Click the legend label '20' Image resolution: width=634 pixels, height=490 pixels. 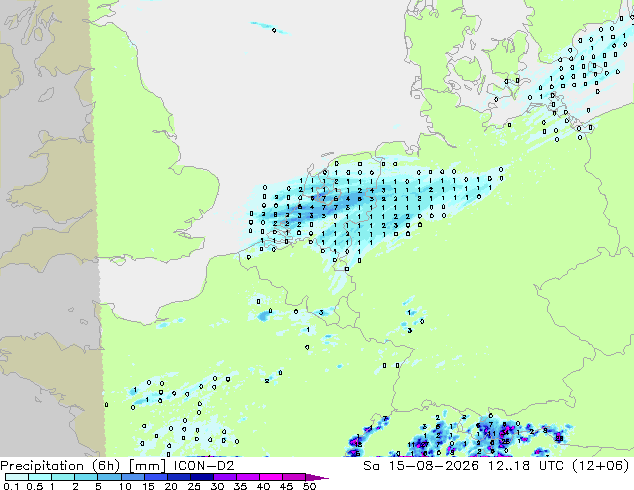(x=171, y=486)
